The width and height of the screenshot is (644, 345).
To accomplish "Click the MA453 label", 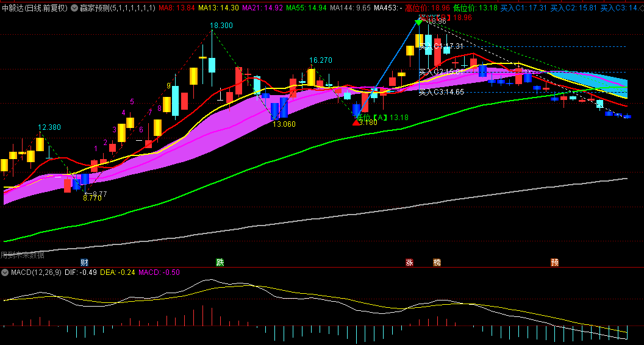I will 388,8.
